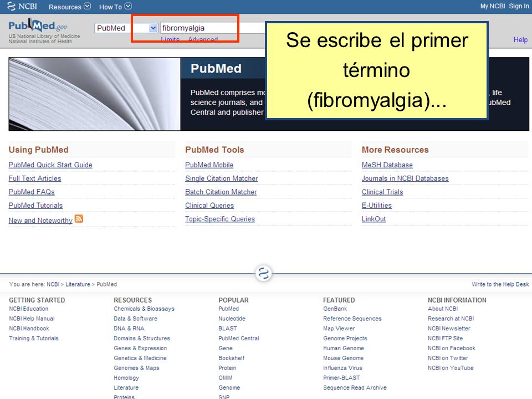
Task: Open the New and Noteworthy link
Action: click(x=40, y=221)
